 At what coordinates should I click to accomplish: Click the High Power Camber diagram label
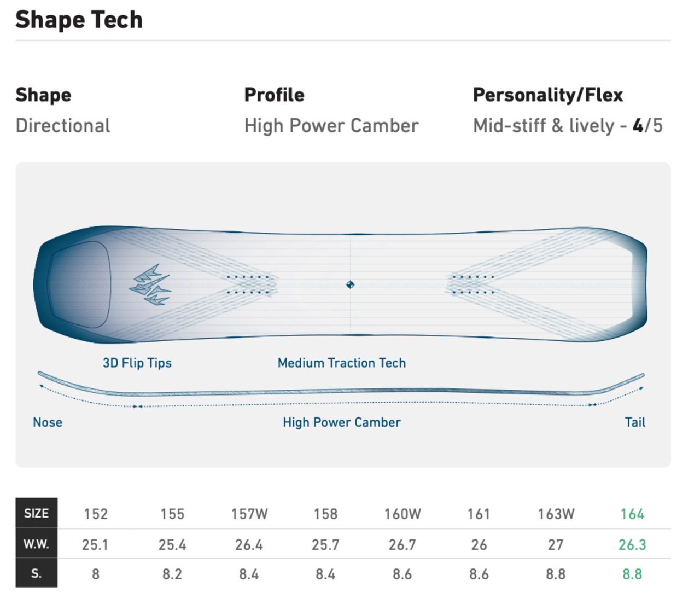[x=342, y=422]
